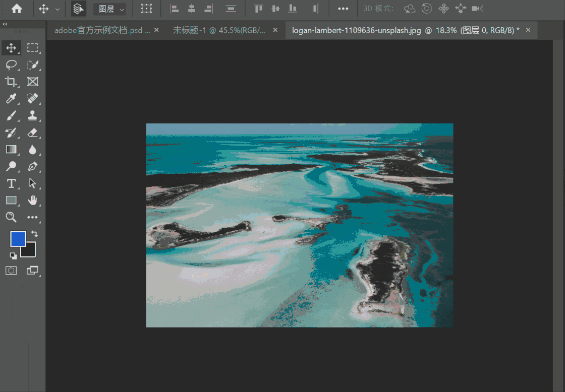The image size is (565, 392).
Task: Open the 图层 auto-select dropdown
Action: tap(109, 9)
